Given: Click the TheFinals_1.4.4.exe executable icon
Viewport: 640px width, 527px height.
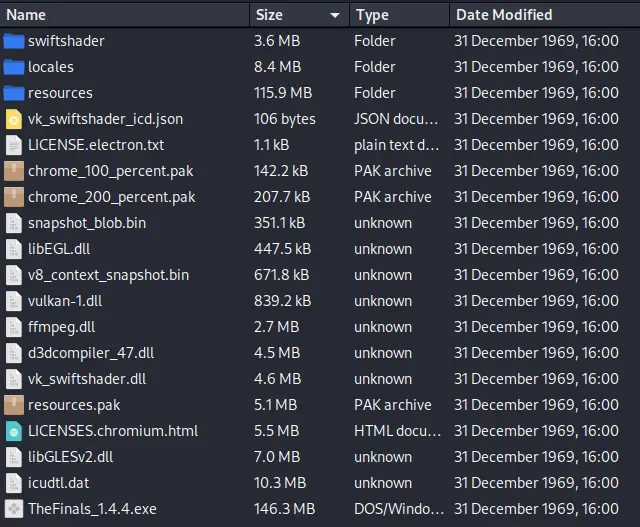Looking at the screenshot, I should pyautogui.click(x=13, y=509).
